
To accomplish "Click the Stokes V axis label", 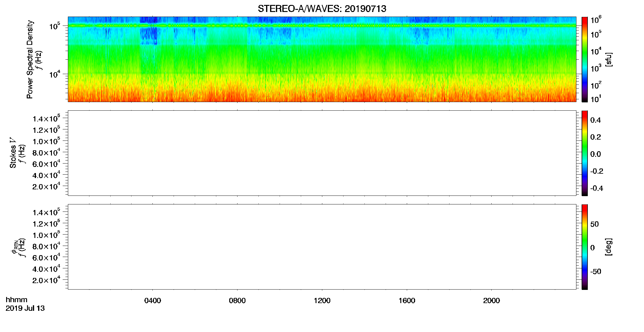I will pos(13,153).
